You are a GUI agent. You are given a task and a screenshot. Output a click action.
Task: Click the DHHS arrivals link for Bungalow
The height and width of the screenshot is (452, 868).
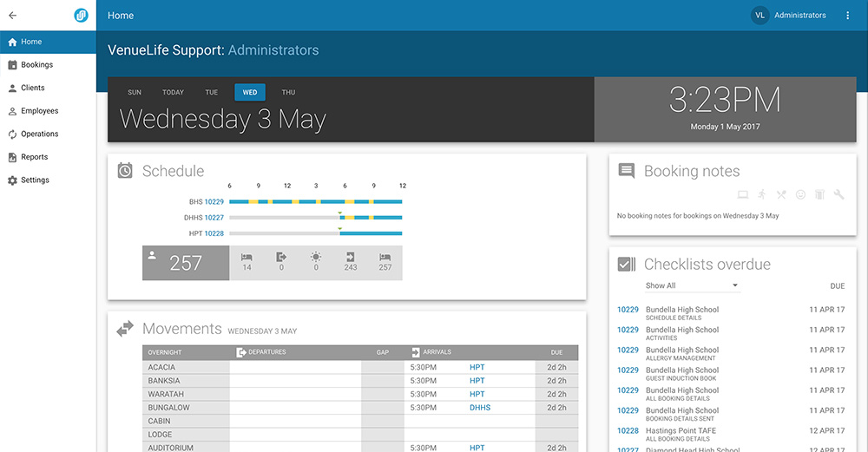[480, 408]
